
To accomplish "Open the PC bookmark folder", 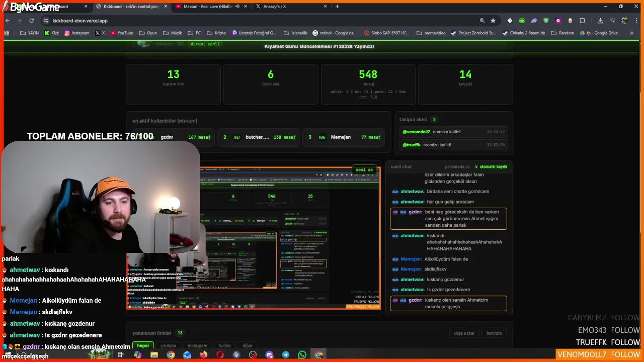I will pyautogui.click(x=194, y=33).
